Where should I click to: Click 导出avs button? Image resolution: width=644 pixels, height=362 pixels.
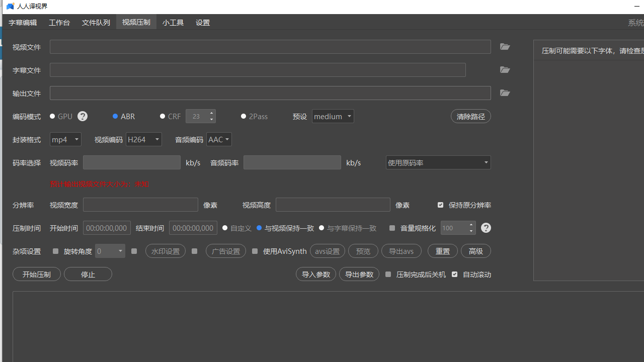click(x=401, y=251)
